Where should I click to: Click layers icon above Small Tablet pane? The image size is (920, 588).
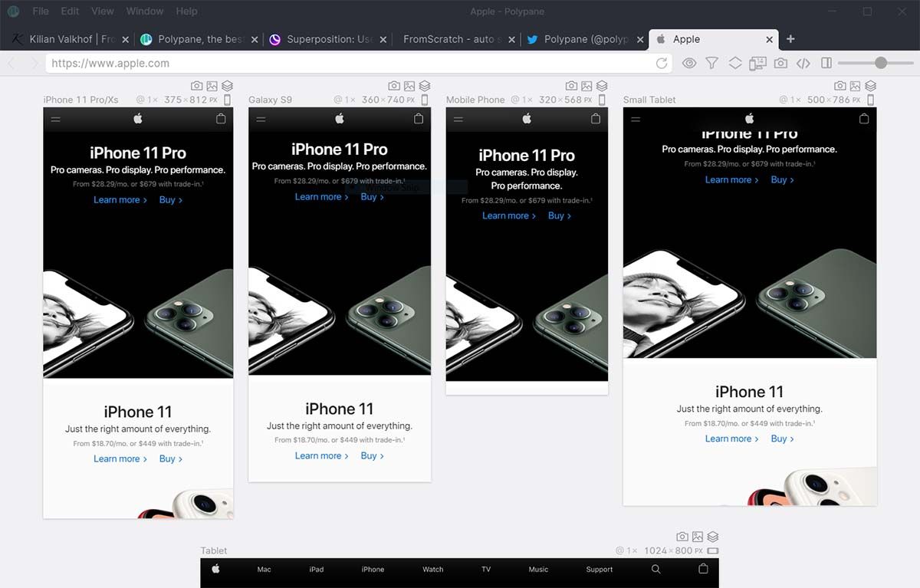click(870, 87)
